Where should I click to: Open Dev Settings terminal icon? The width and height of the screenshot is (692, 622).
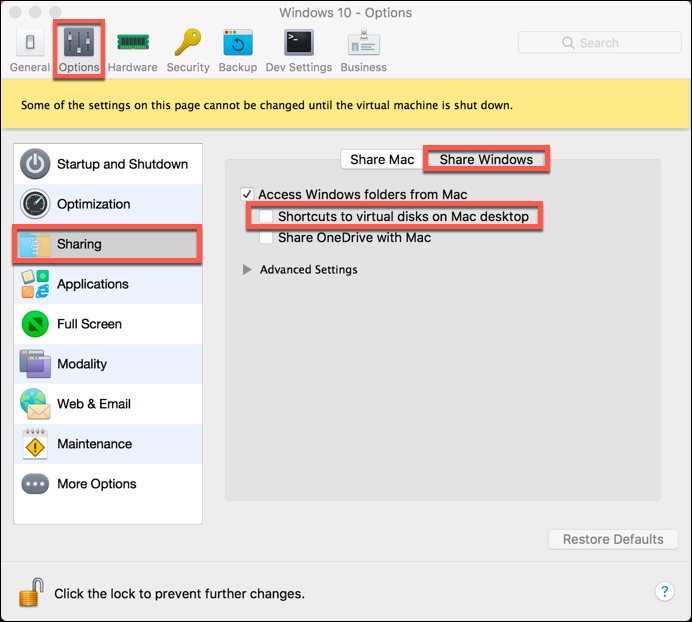[299, 42]
